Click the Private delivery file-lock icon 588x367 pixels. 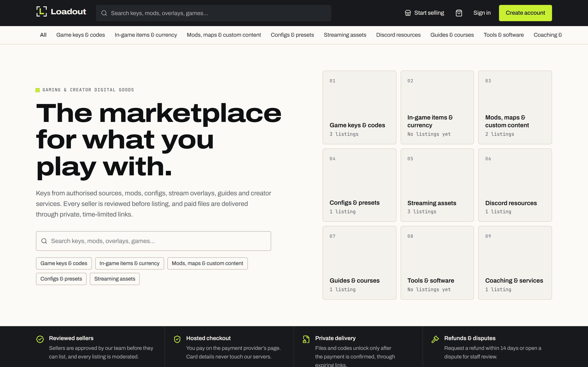coord(306,339)
